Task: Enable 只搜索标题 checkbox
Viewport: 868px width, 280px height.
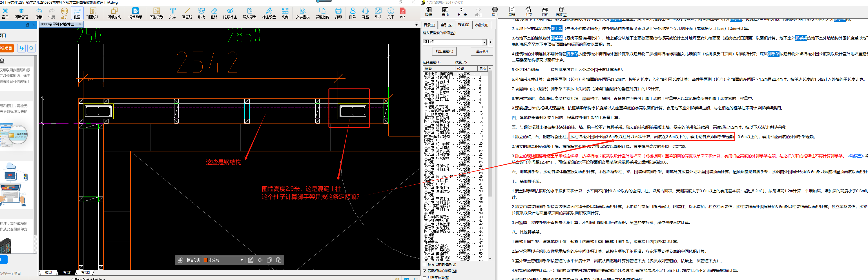Action: 425,278
